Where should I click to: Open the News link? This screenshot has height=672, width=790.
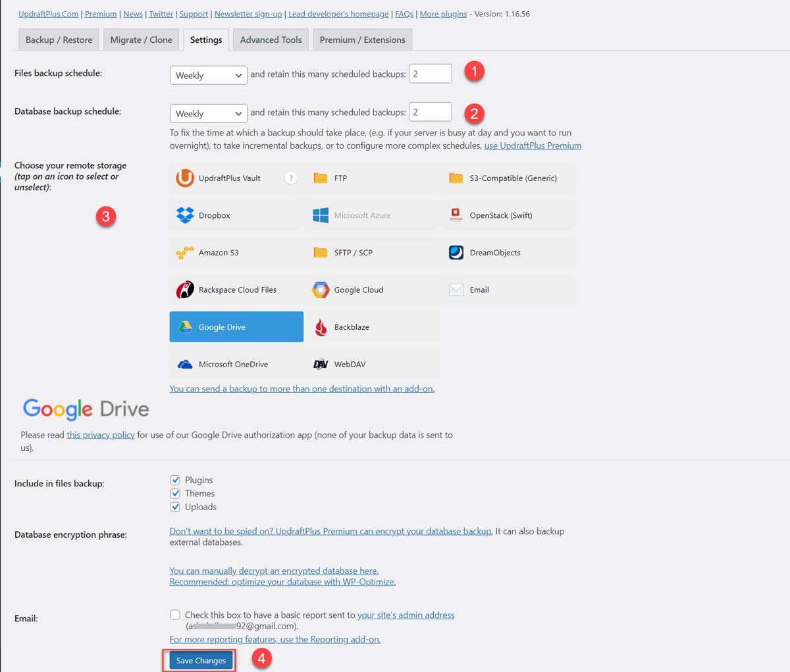[133, 14]
